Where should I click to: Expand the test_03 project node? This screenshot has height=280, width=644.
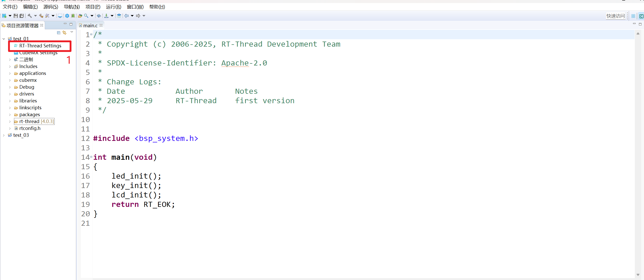pos(4,135)
